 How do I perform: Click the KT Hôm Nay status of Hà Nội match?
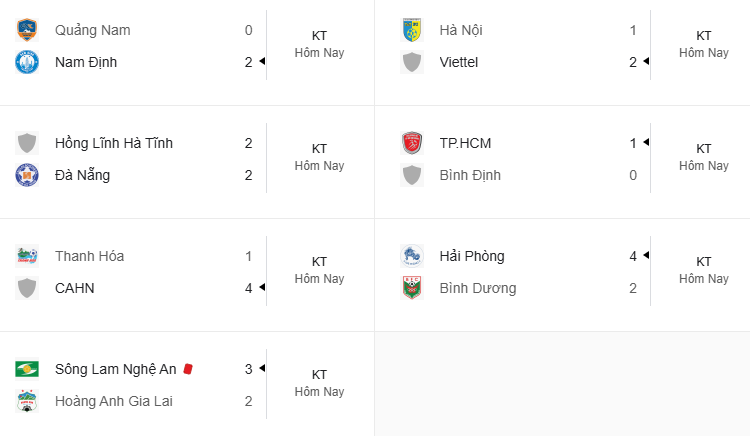coord(704,44)
